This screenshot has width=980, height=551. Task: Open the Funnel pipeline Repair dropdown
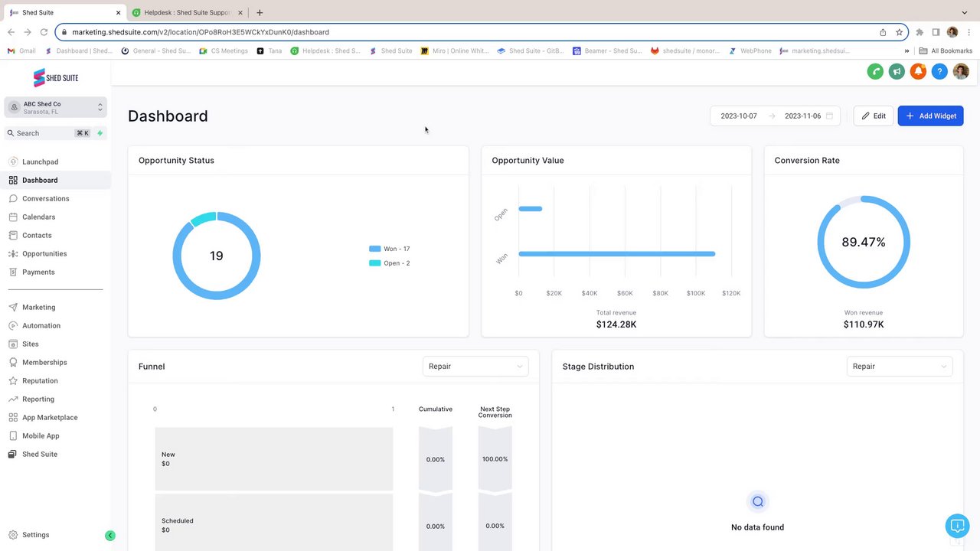click(x=475, y=367)
